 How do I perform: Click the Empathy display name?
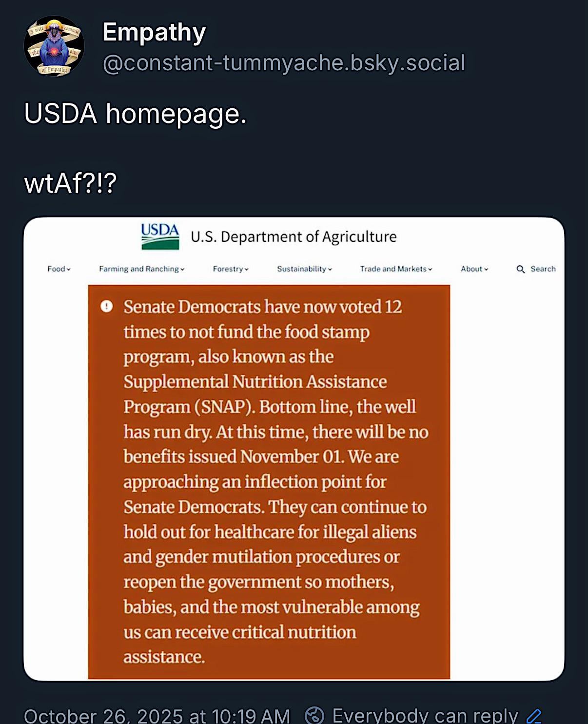[154, 33]
